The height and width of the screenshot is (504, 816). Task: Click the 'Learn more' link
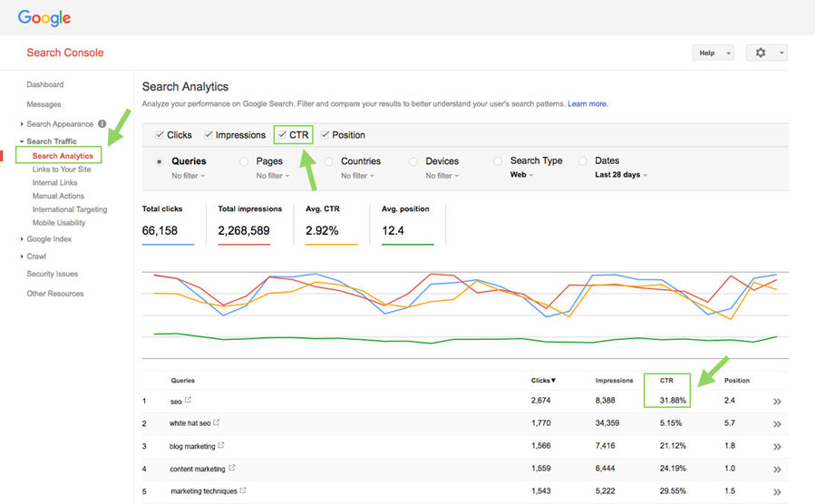[x=587, y=104]
